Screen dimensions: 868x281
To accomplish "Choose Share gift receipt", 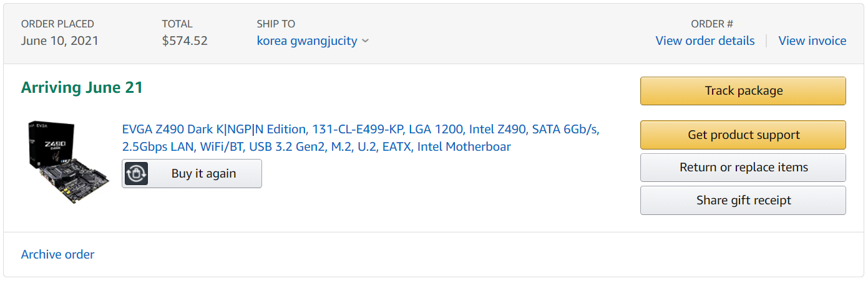I will click(743, 200).
